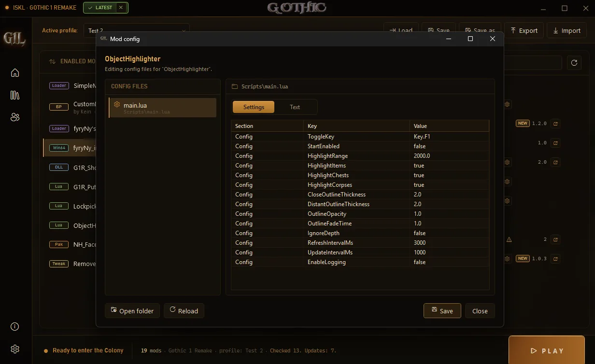This screenshot has width=595, height=364.
Task: Launch the game with PLAY
Action: [547, 350]
